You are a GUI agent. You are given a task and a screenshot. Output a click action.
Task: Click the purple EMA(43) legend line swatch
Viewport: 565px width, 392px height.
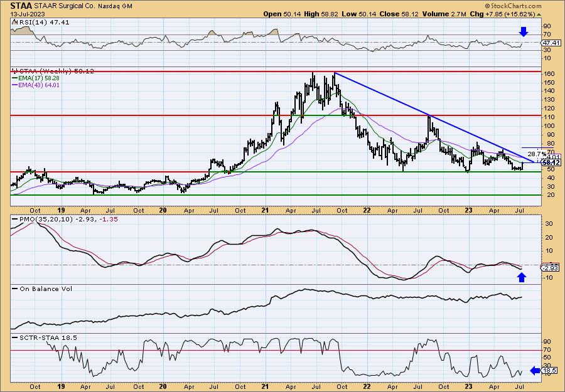point(14,85)
